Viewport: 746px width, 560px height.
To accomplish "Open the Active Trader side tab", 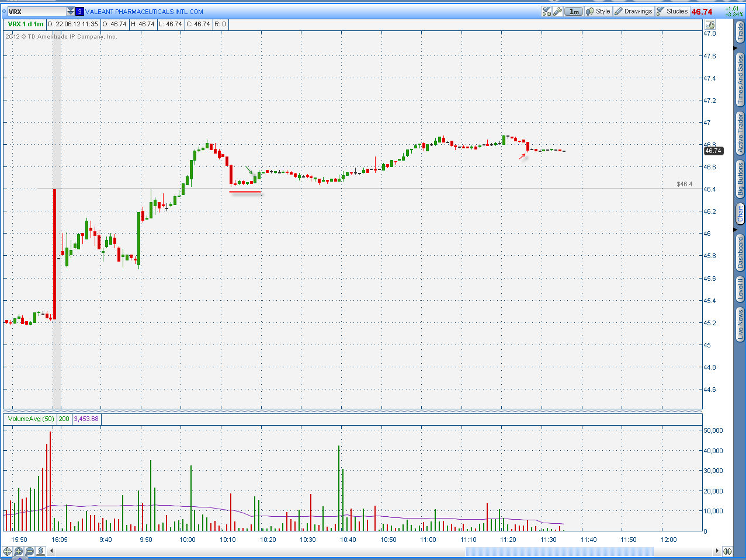I will pyautogui.click(x=740, y=134).
